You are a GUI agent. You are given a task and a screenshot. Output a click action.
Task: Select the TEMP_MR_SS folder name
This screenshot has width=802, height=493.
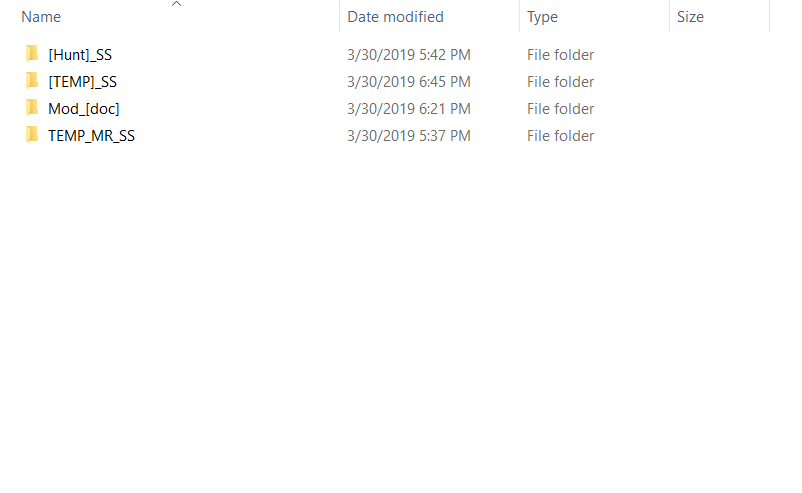[x=92, y=136]
